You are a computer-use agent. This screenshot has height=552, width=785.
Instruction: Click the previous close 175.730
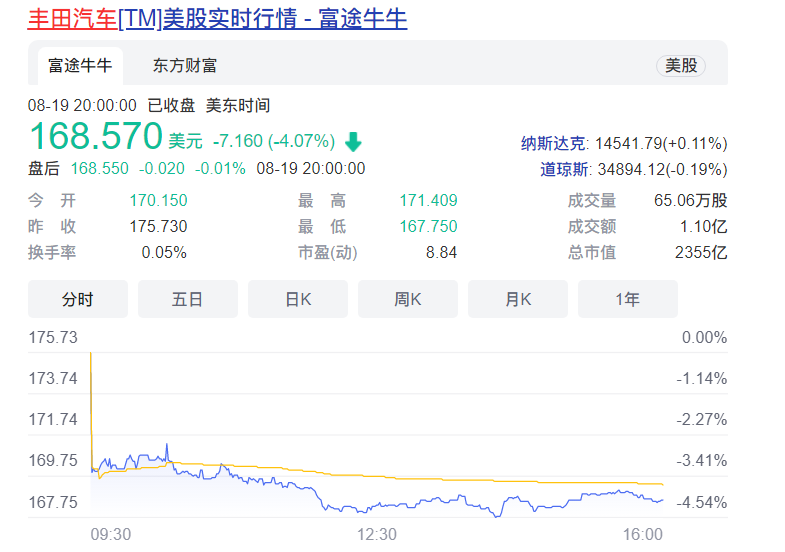pyautogui.click(x=158, y=227)
